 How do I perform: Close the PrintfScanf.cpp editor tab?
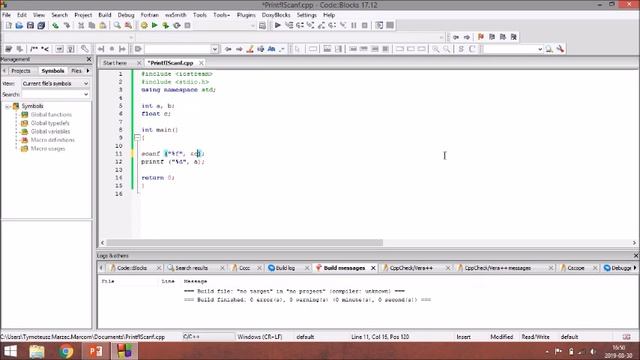(x=201, y=63)
